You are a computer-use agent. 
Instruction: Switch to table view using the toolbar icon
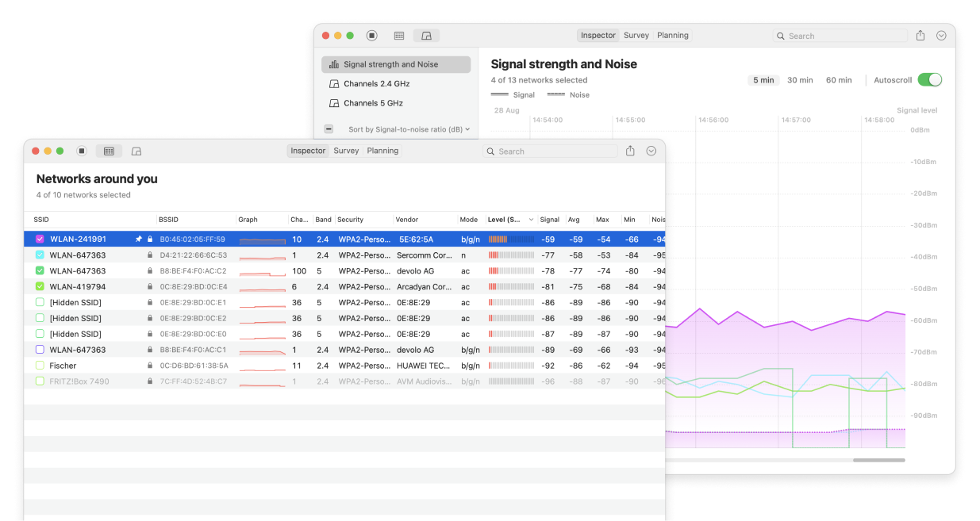(109, 151)
